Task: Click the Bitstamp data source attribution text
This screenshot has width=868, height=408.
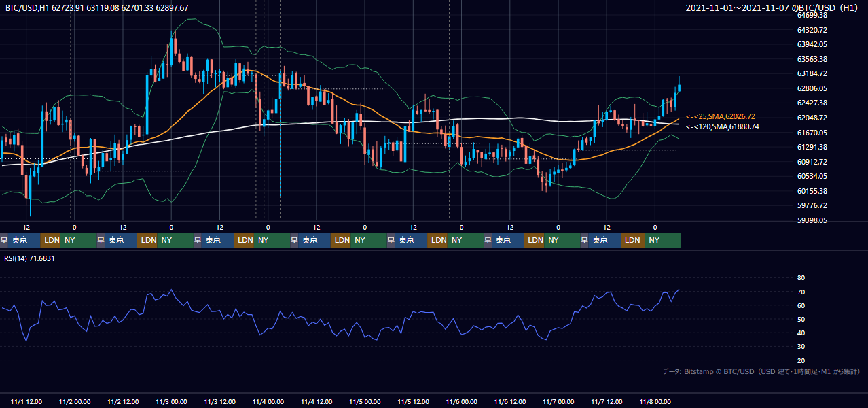Action: pyautogui.click(x=761, y=372)
